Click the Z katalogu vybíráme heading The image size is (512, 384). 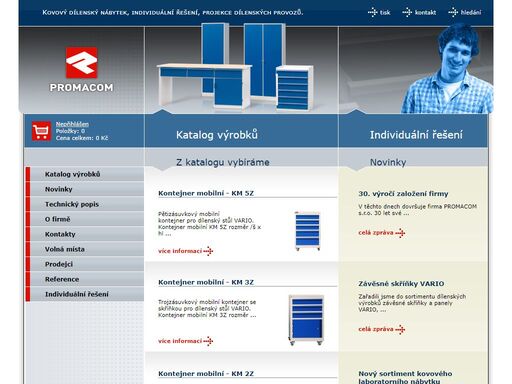223,162
